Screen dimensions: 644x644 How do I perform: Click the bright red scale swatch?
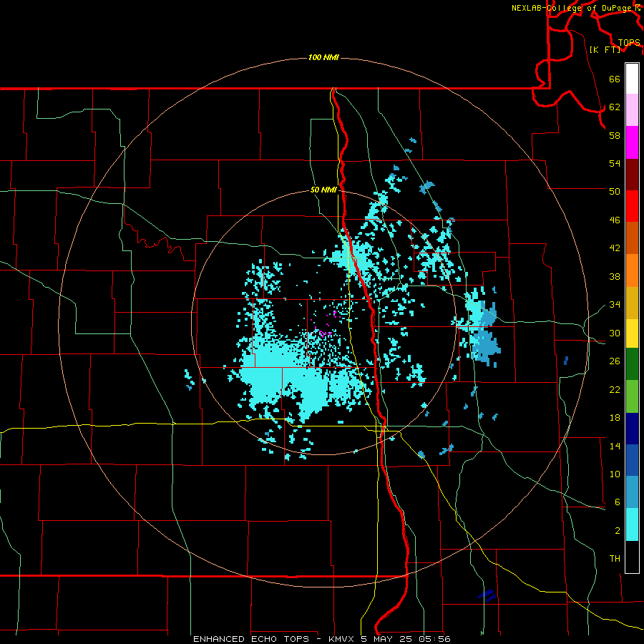click(632, 206)
